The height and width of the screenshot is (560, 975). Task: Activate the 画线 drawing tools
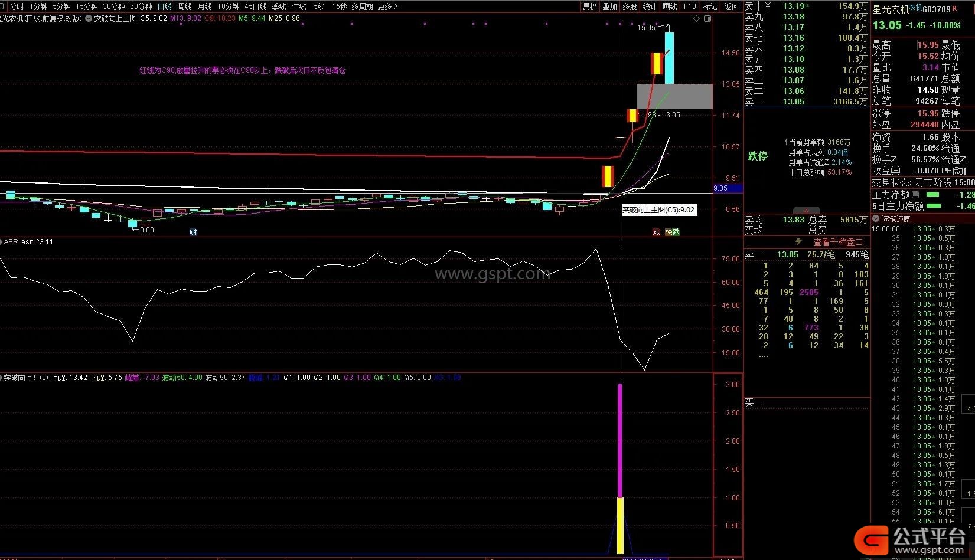670,6
